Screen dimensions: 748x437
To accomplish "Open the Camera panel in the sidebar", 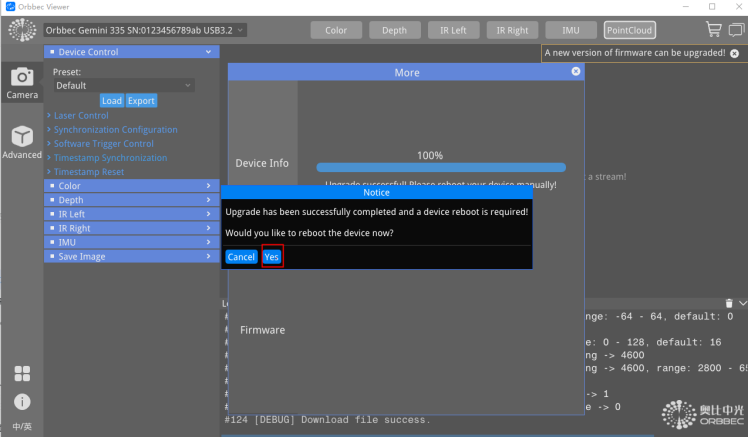I will pyautogui.click(x=22, y=83).
